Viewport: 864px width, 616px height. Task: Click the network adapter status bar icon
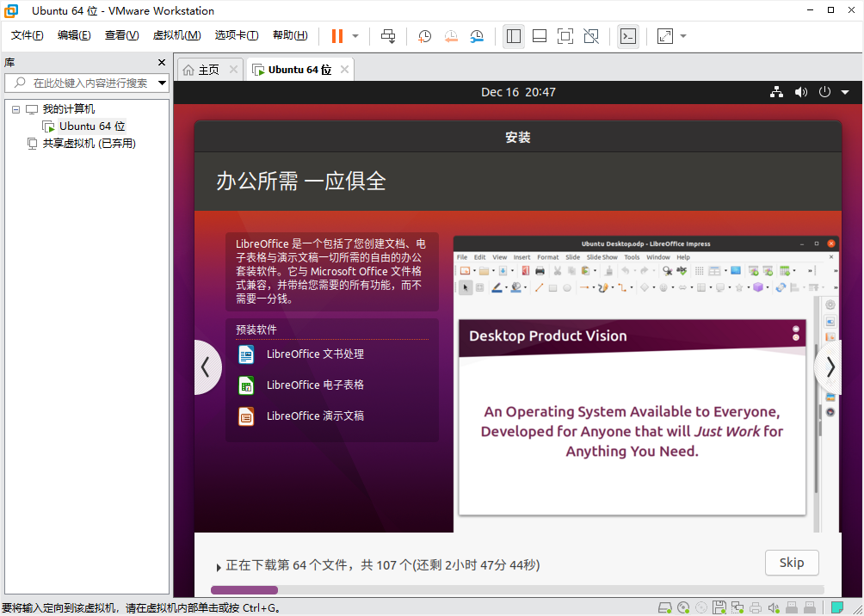coord(737,607)
